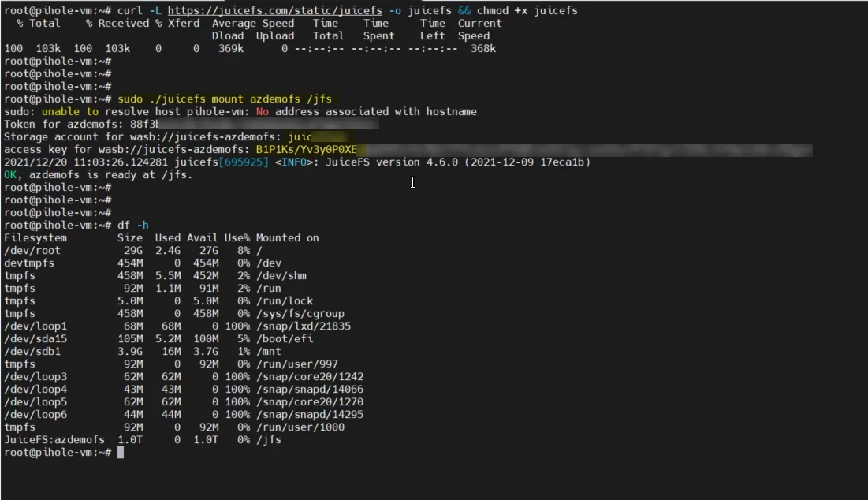Click the /mnt mount point
This screenshot has width=868, height=500.
tap(269, 352)
